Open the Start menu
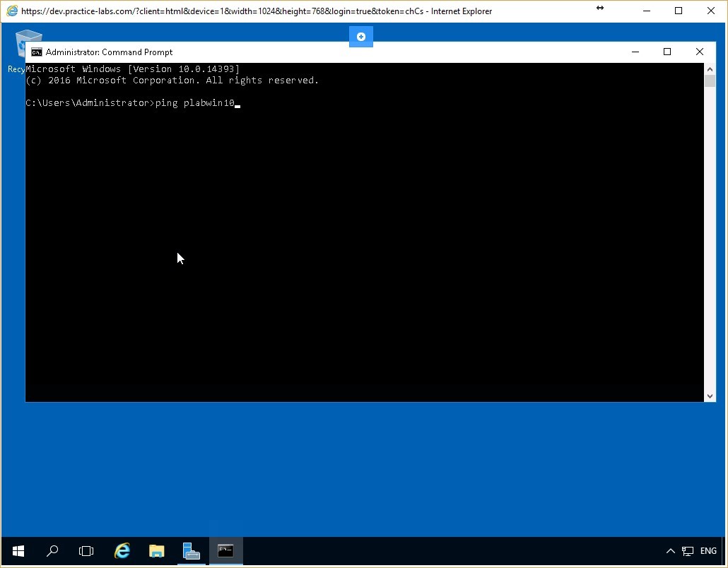Image resolution: width=728 pixels, height=568 pixels. 17,551
